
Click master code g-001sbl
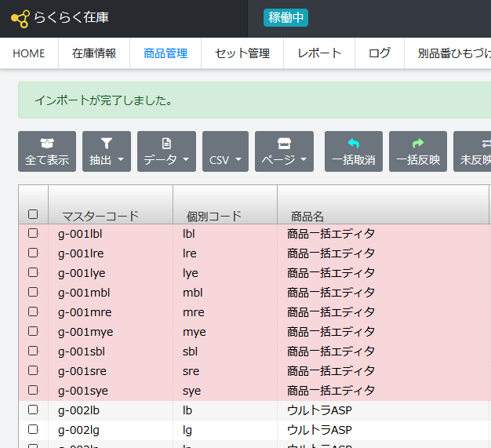click(82, 351)
